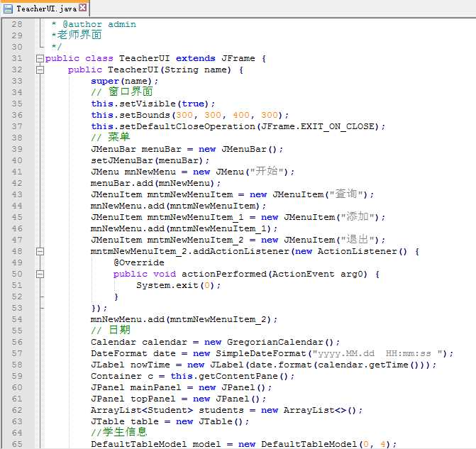The height and width of the screenshot is (449, 476).
Task: Click 'JPanel mainPanel' declaration
Action: tap(135, 388)
